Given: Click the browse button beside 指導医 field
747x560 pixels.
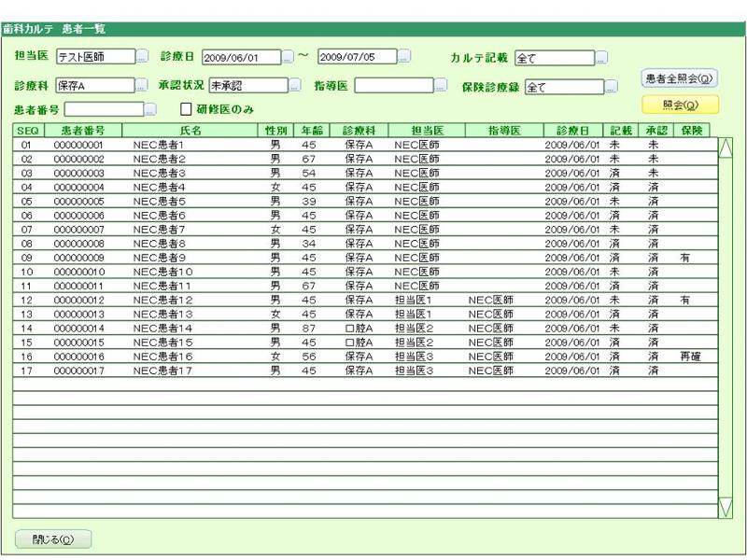Looking at the screenshot, I should point(441,86).
